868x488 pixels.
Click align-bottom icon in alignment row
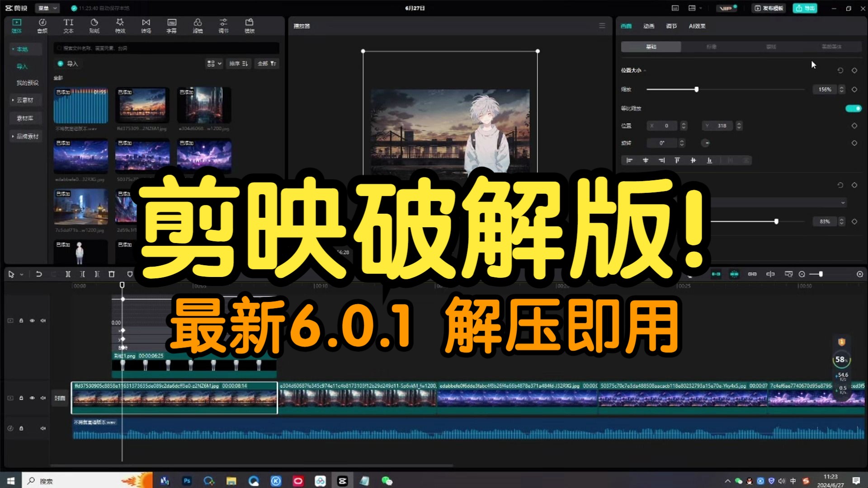(x=709, y=160)
